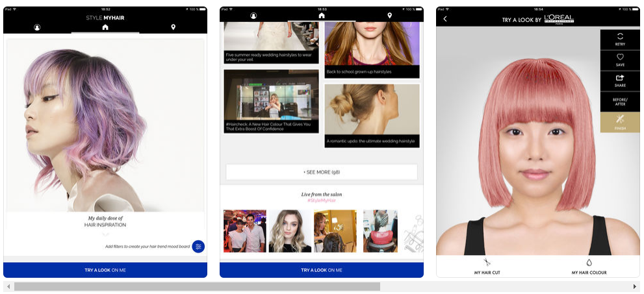Open salon photo of blonde wavy hair
The width and height of the screenshot is (644, 294).
pos(290,231)
